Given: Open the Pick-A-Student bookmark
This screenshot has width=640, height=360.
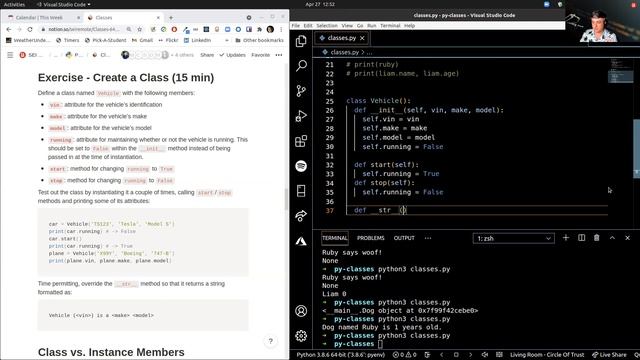Looking at the screenshot, I should pos(105,40).
